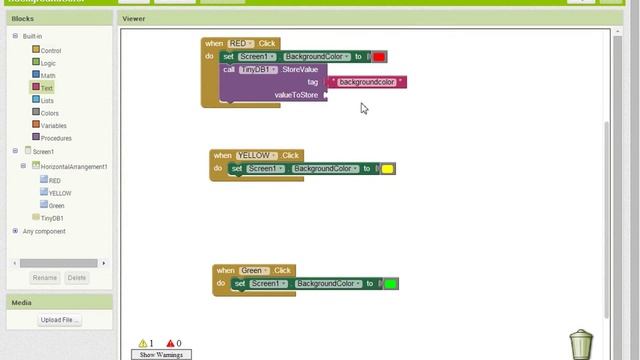
Task: Click the Upload File button
Action: (x=60, y=320)
